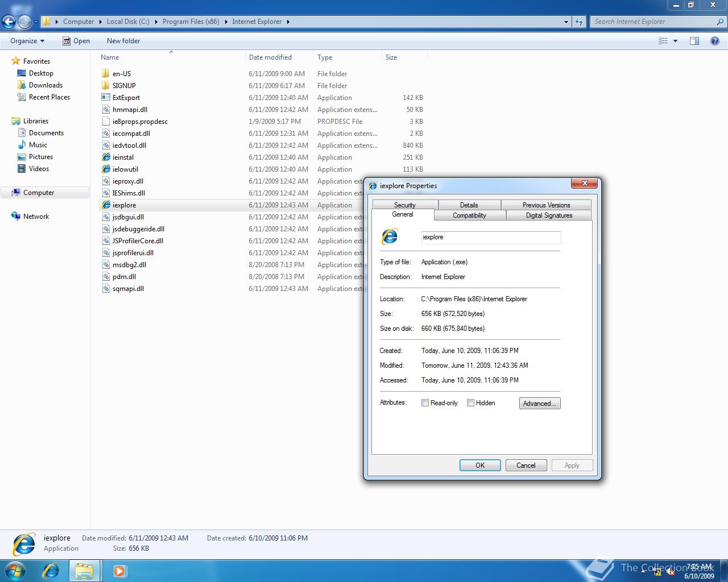Click the Forward navigation arrow
728x582 pixels.
(x=24, y=22)
